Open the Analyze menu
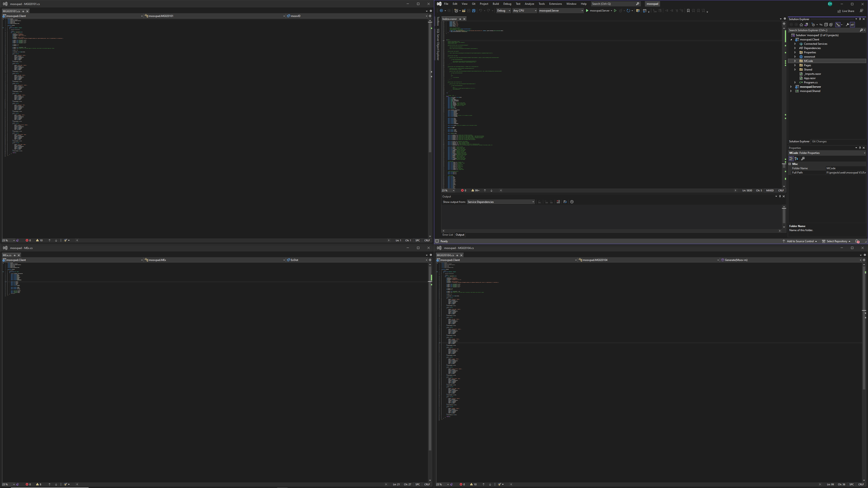868x488 pixels. click(x=529, y=4)
